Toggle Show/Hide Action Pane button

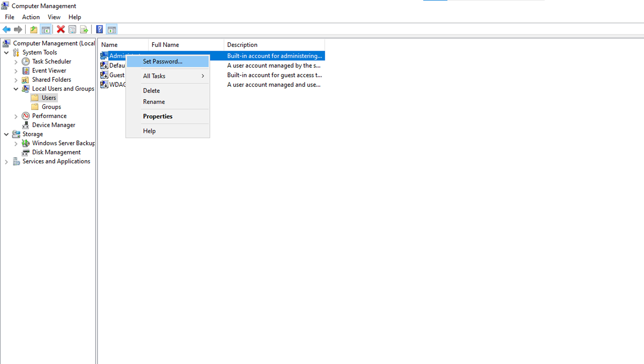click(112, 29)
